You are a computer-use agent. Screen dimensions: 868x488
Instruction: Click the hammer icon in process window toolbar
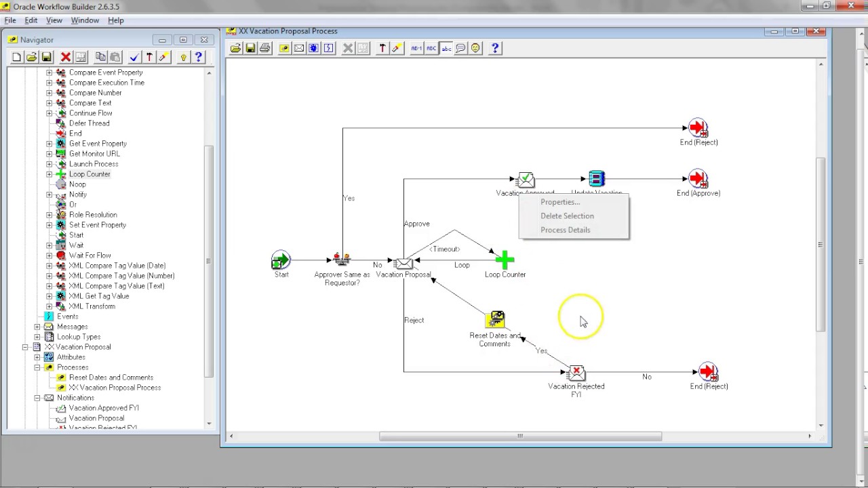(x=382, y=48)
